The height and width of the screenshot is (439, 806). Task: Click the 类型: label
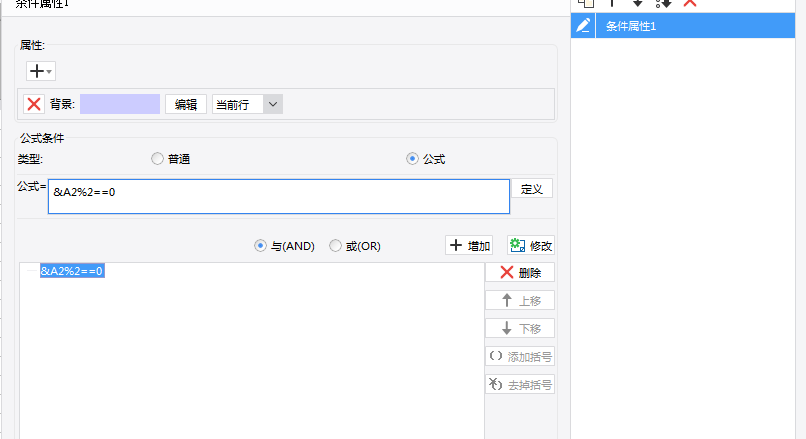coord(30,159)
